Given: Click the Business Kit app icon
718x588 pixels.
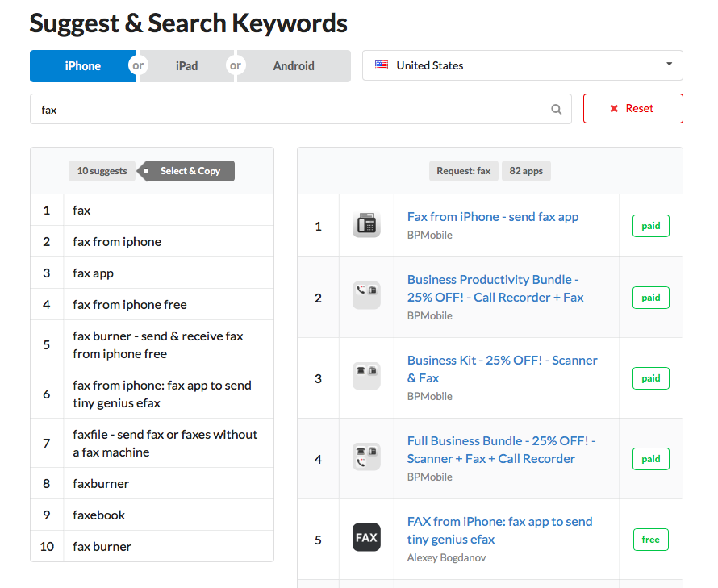Looking at the screenshot, I should [366, 377].
